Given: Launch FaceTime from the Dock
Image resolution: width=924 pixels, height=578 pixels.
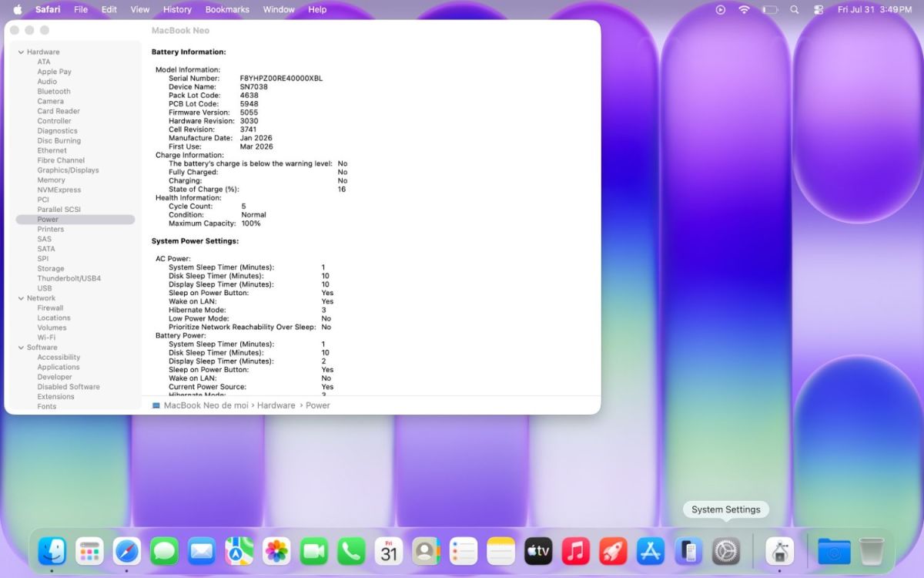Looking at the screenshot, I should click(314, 551).
